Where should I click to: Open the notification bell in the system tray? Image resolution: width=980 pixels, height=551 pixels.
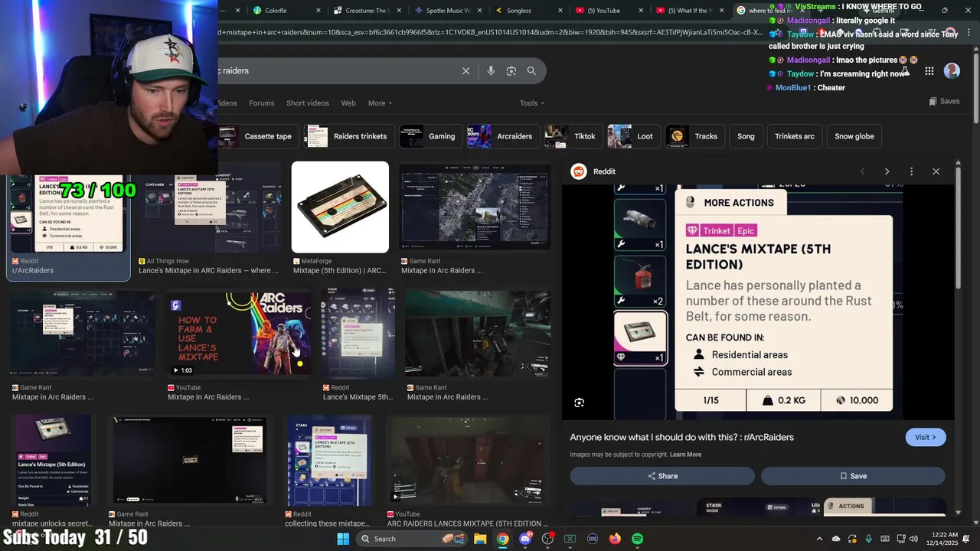(x=965, y=539)
